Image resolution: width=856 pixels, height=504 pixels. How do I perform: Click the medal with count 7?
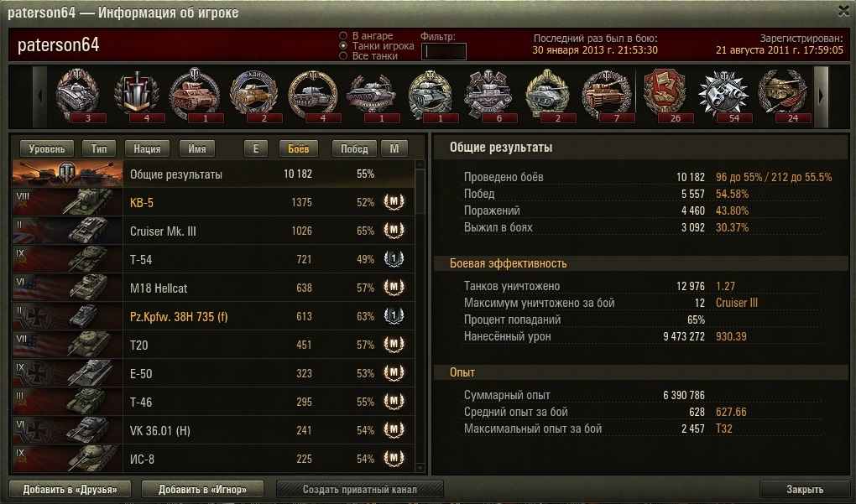click(x=606, y=95)
